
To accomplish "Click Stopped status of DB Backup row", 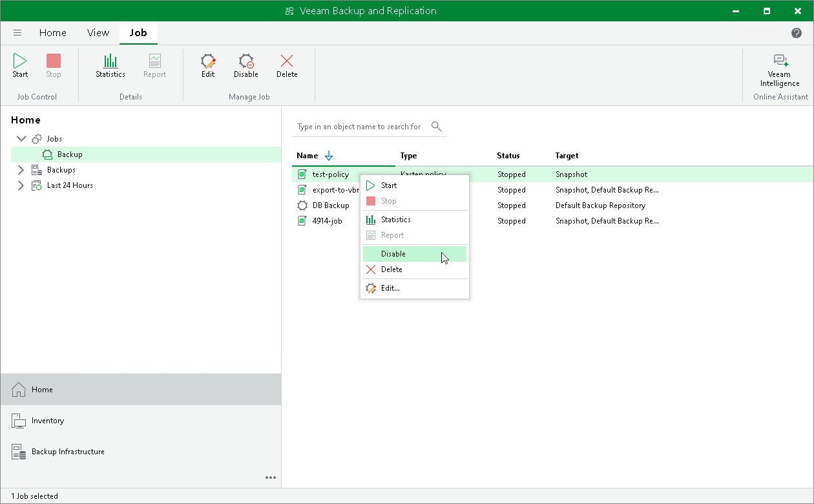I will coord(512,205).
